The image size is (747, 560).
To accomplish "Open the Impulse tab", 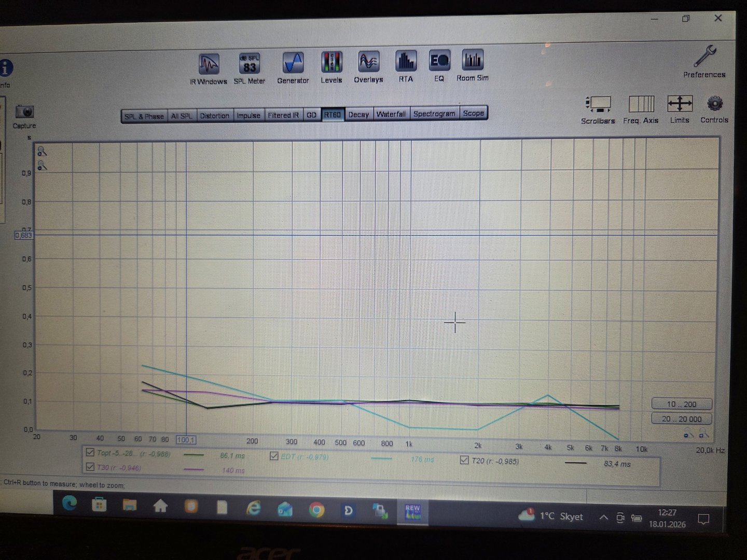I will coord(248,115).
